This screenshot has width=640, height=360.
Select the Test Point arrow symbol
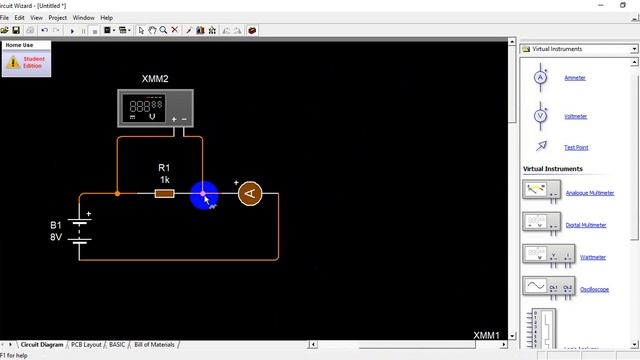point(541,146)
